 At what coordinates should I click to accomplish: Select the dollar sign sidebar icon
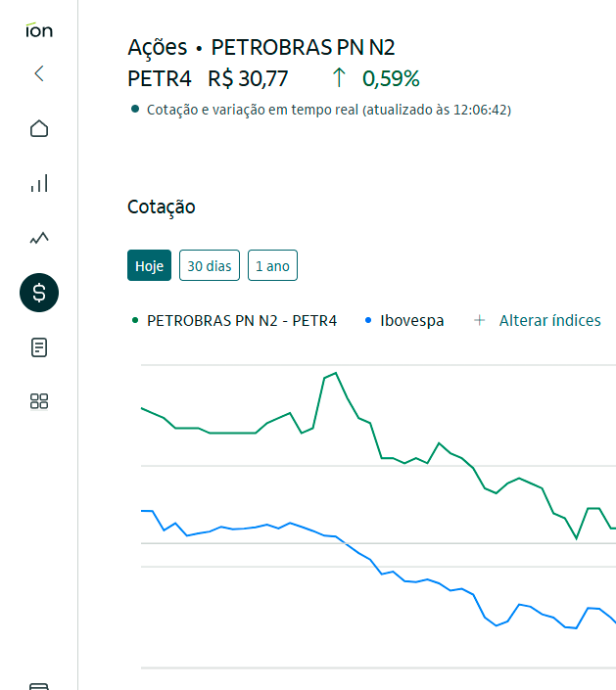tap(39, 292)
